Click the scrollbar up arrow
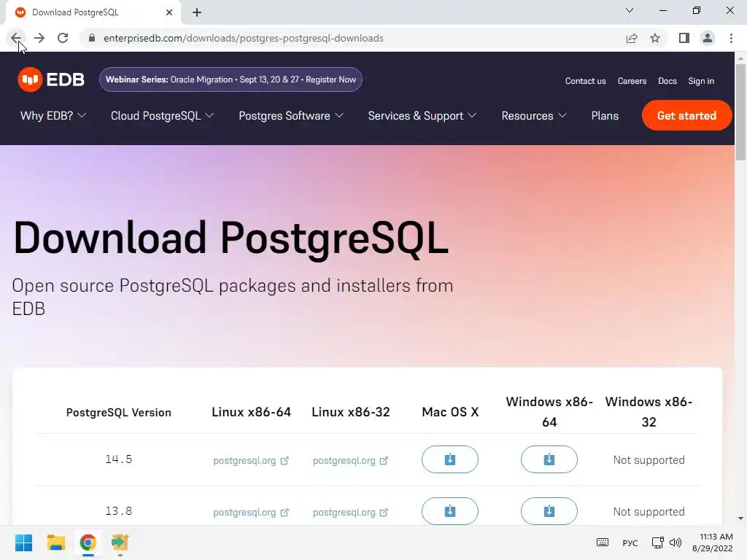The height and width of the screenshot is (560, 747). click(x=740, y=58)
